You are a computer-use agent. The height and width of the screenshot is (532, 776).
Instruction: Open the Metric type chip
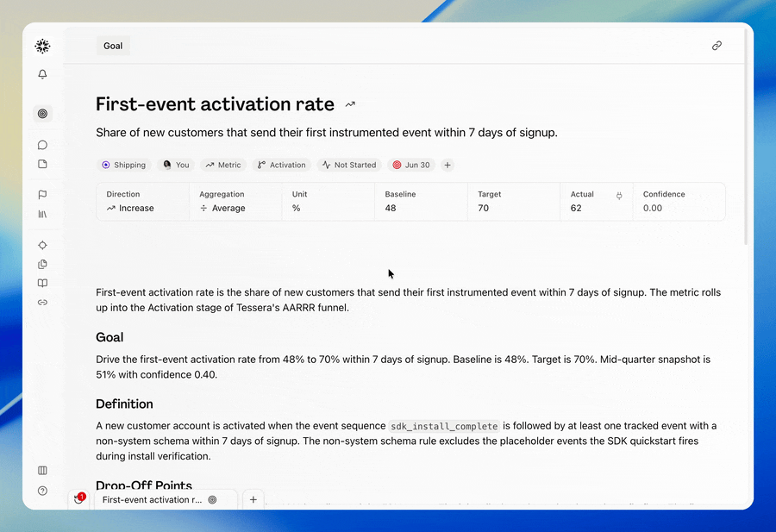pyautogui.click(x=223, y=165)
